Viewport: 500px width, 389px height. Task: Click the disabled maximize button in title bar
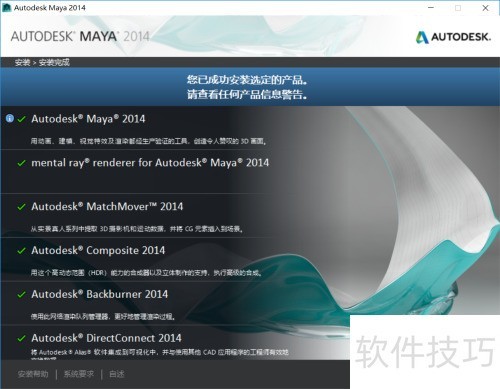(458, 7)
